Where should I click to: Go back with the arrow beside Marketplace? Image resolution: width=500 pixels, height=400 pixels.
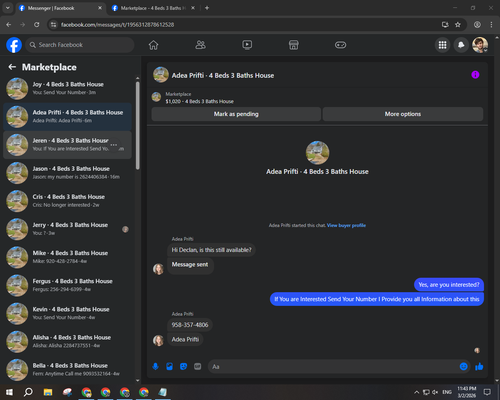(12, 67)
